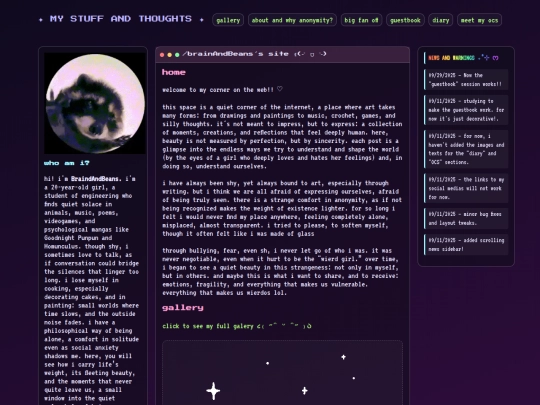The height and width of the screenshot is (405, 540).
Task: Select 'added scrolling news sidebar' news item
Action: pos(466,245)
